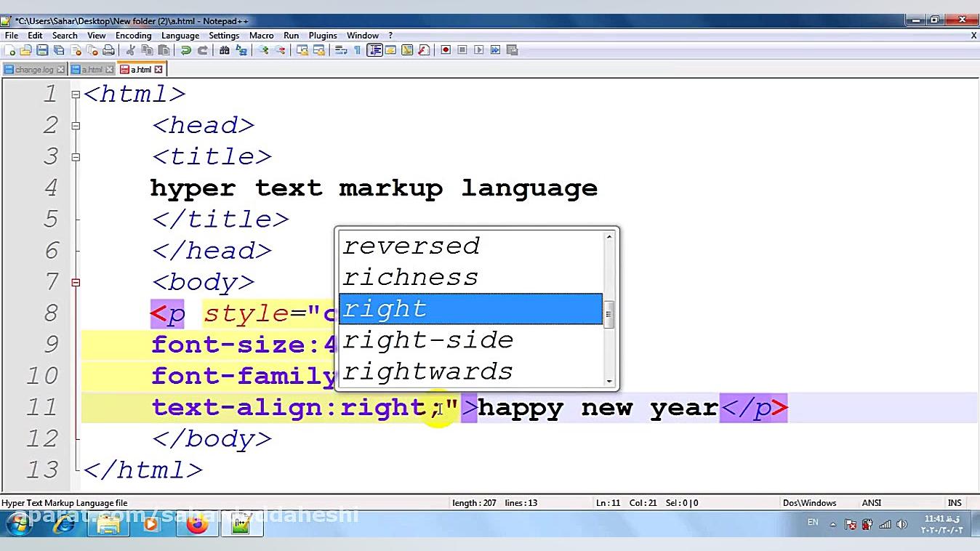Toggle the indent guide toolbar button
980x551 pixels.
(375, 50)
